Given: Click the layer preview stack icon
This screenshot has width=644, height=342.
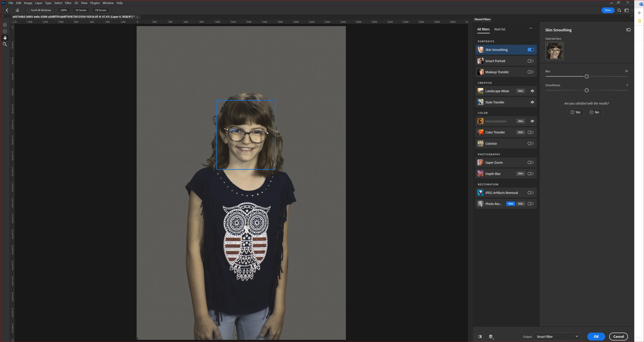Looking at the screenshot, I should point(491,337).
